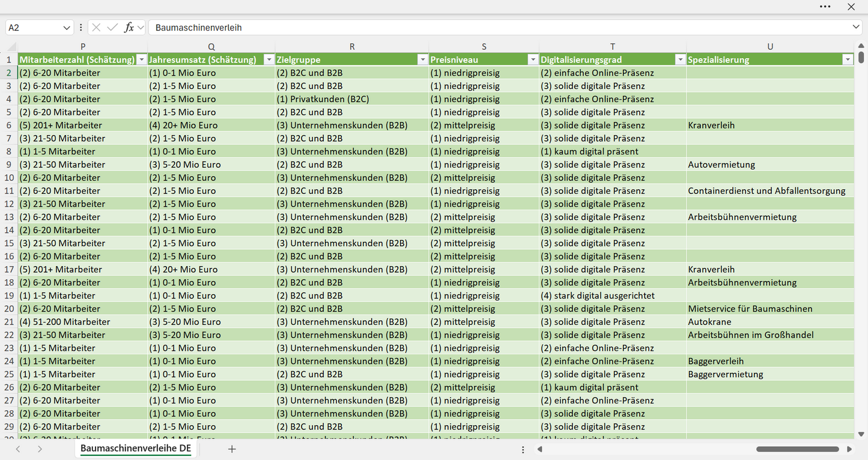Click the sheet tab bar options dots
The height and width of the screenshot is (460, 868).
pos(523,449)
